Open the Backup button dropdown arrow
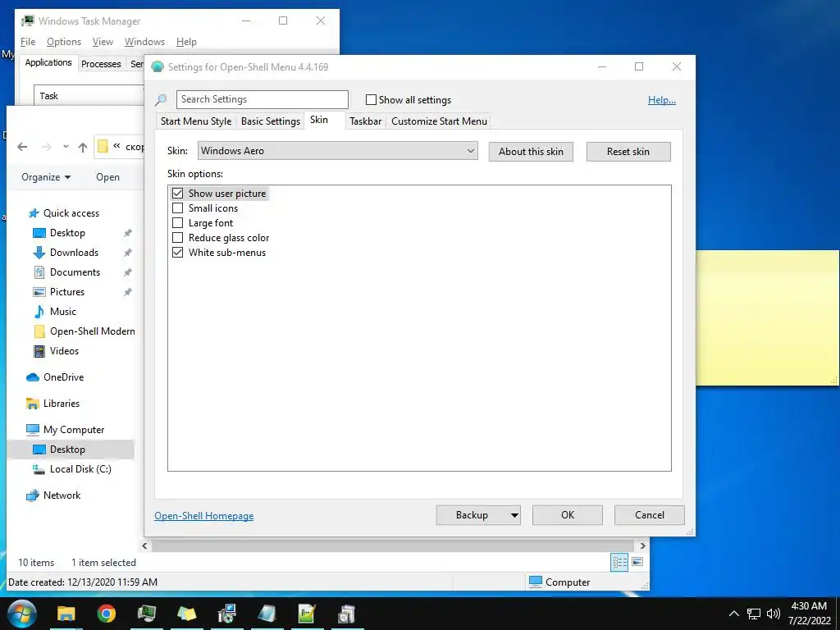This screenshot has width=840, height=630. coord(514,515)
